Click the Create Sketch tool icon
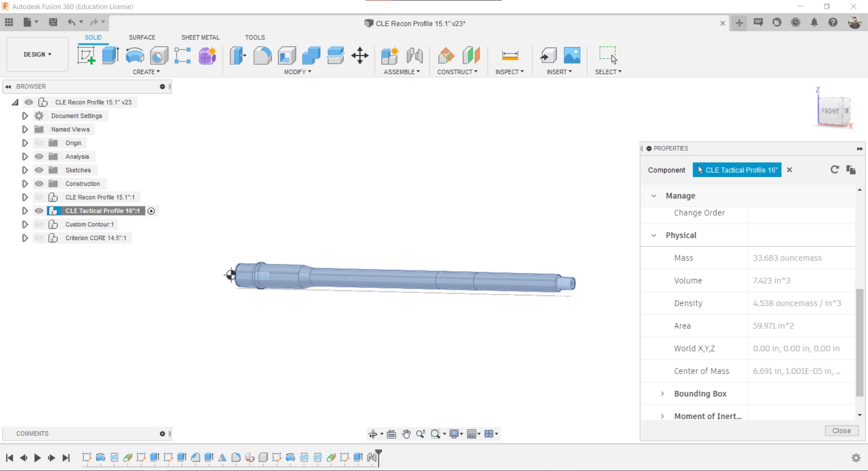868x471 pixels. coord(86,56)
